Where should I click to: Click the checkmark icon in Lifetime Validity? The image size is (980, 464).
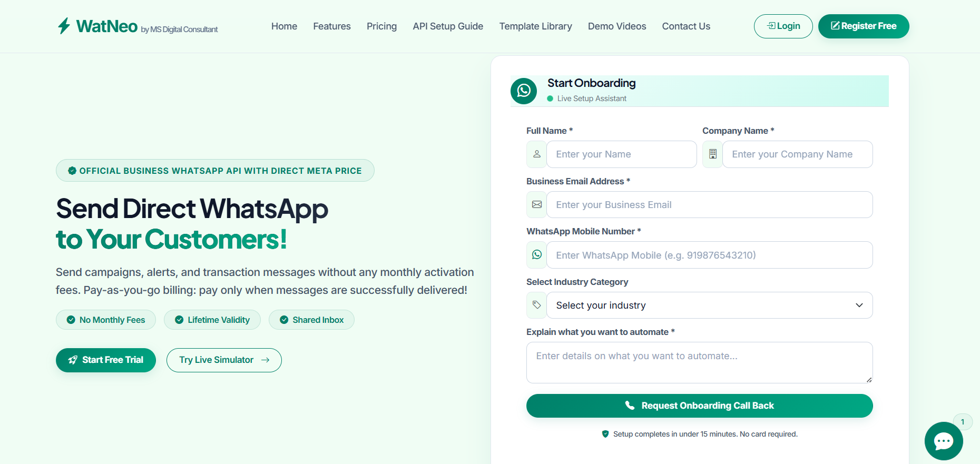point(179,320)
